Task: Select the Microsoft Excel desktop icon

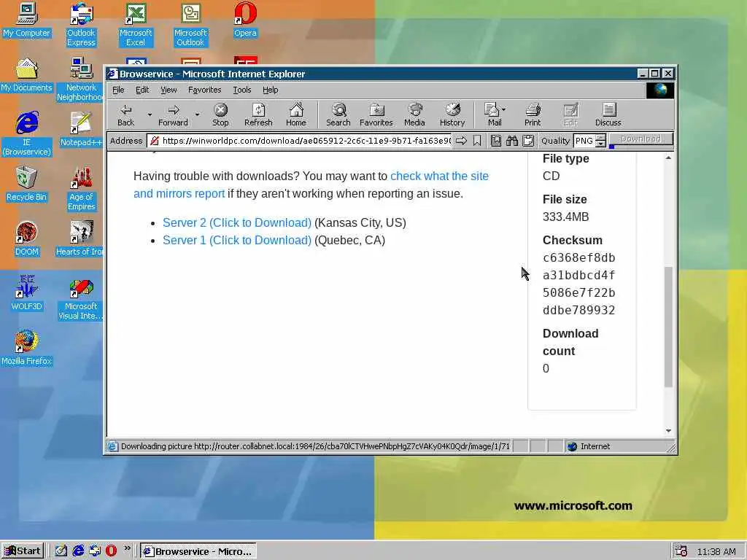Action: 136,24
